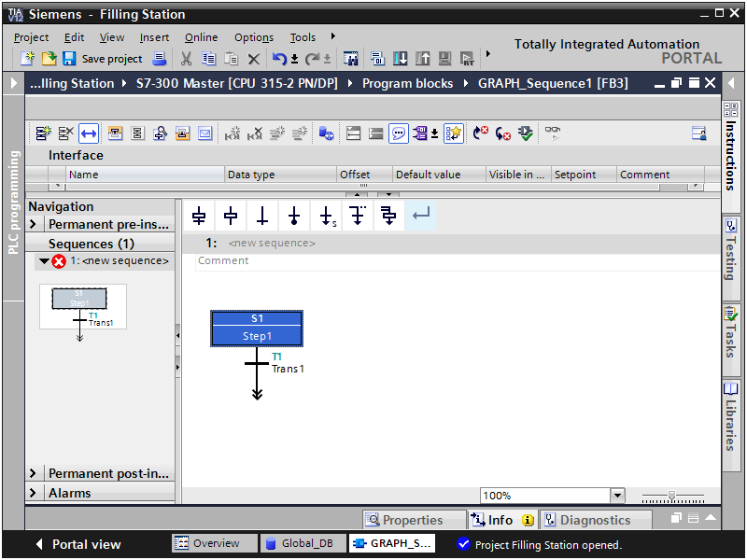Click the zoom slider handle
The image size is (747, 560).
coord(671,496)
